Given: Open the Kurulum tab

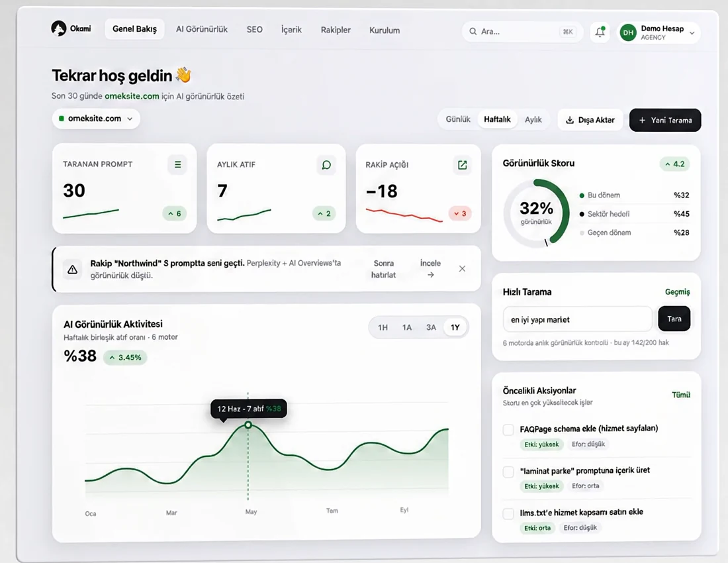Looking at the screenshot, I should pos(385,30).
